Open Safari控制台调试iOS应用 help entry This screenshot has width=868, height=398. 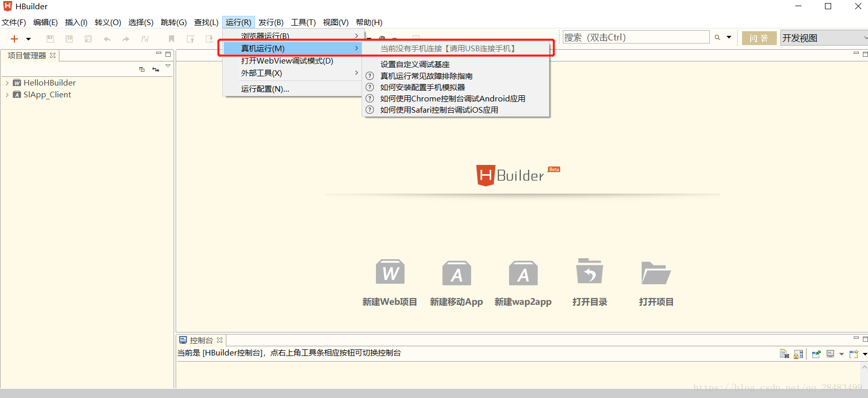pyautogui.click(x=456, y=110)
